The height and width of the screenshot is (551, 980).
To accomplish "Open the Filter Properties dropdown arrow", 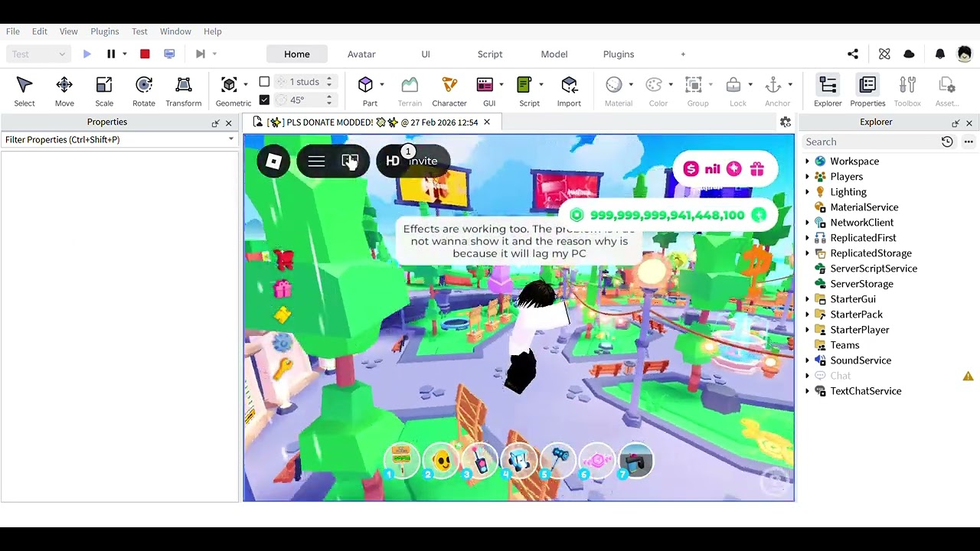I will click(x=230, y=139).
